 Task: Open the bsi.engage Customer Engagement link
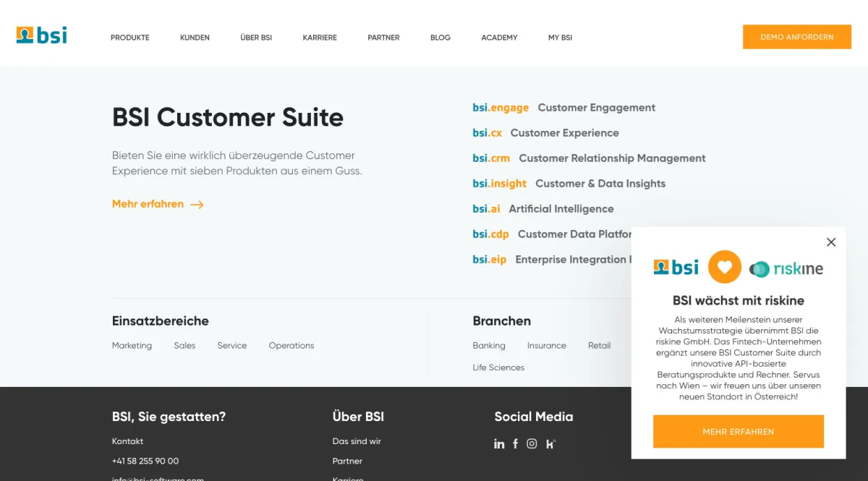coord(563,108)
